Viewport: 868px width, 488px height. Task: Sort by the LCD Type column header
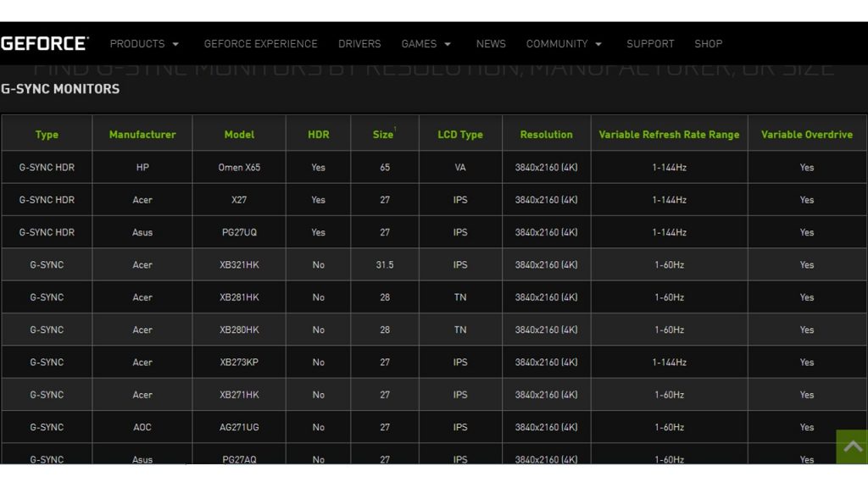tap(460, 135)
